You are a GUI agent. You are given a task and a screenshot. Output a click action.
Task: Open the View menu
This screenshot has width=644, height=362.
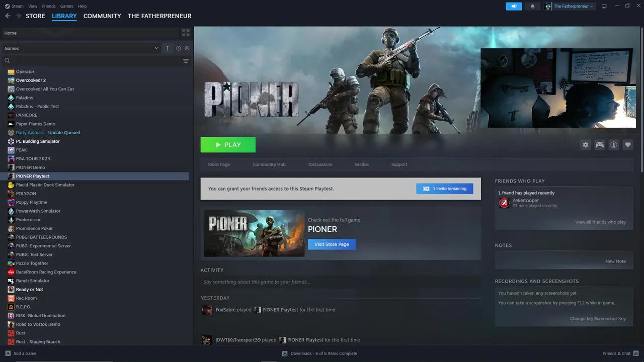pyautogui.click(x=33, y=7)
